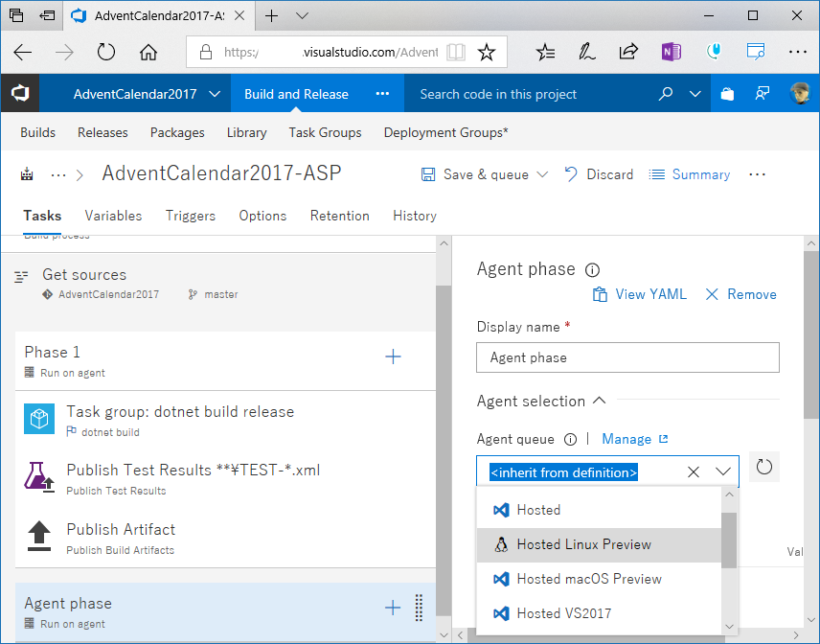The image size is (820, 644).
Task: Open the feedback chat icon
Action: point(762,94)
